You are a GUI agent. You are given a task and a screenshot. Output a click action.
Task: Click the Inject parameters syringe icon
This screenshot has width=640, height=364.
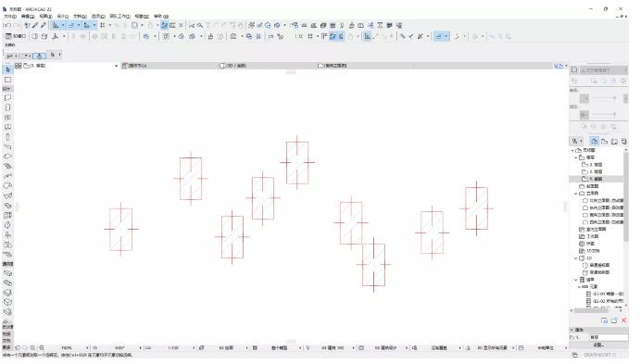coord(44,25)
